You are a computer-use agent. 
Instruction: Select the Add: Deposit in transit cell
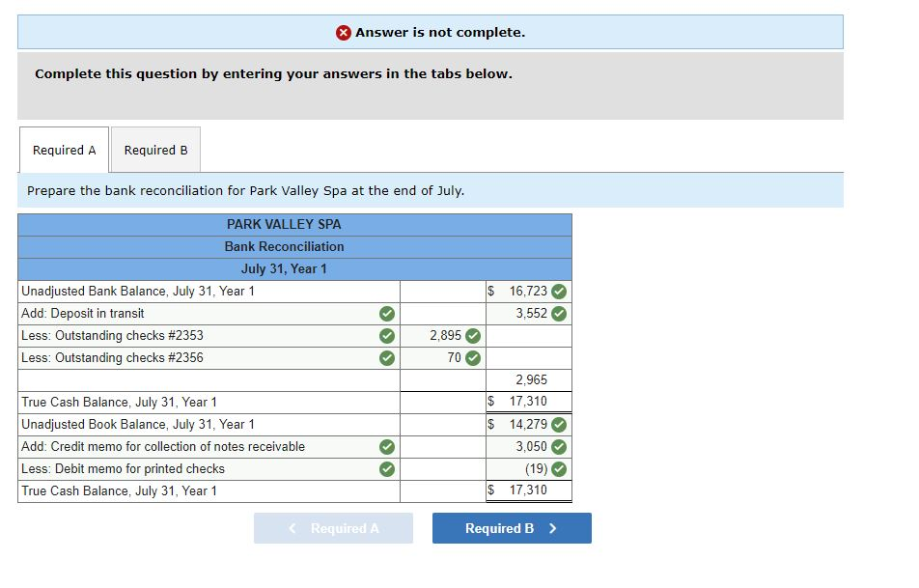tap(209, 314)
